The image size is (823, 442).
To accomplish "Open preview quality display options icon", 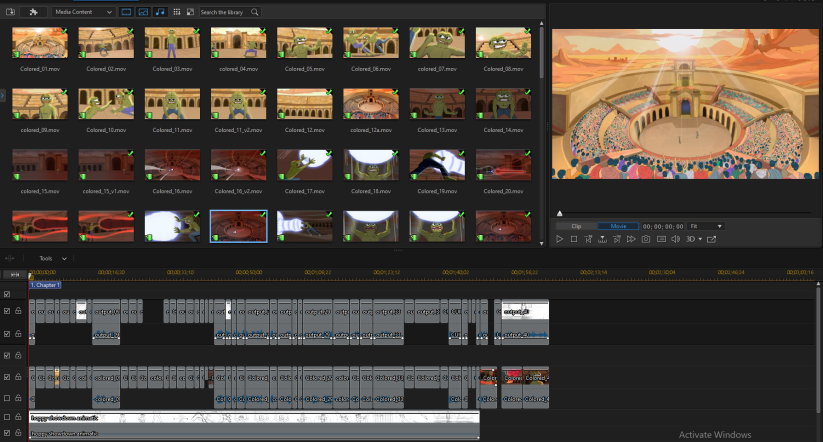I will [x=661, y=239].
